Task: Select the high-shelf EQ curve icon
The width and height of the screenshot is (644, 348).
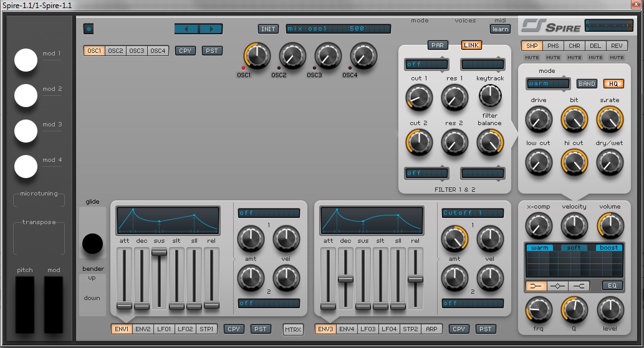Action: tap(579, 286)
